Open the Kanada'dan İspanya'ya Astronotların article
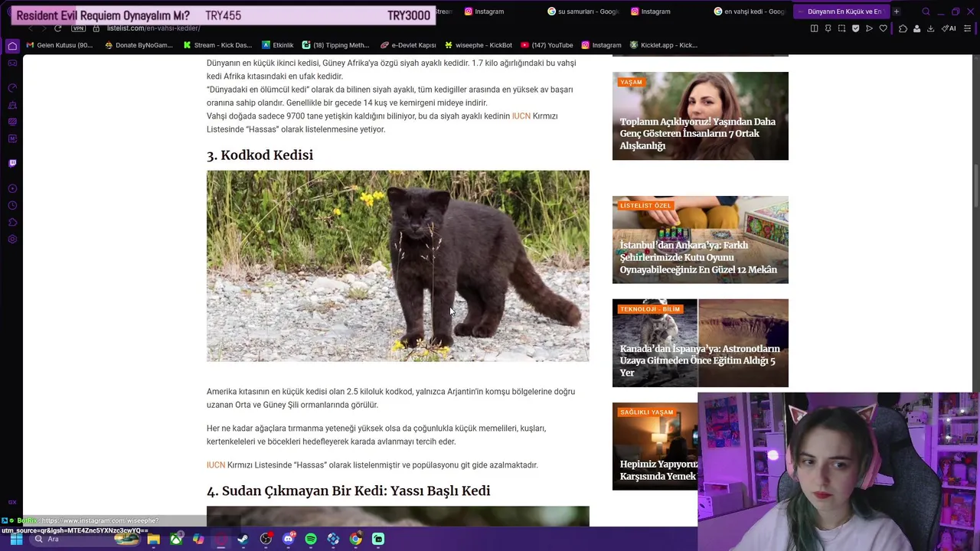This screenshot has height=551, width=980. tap(701, 343)
